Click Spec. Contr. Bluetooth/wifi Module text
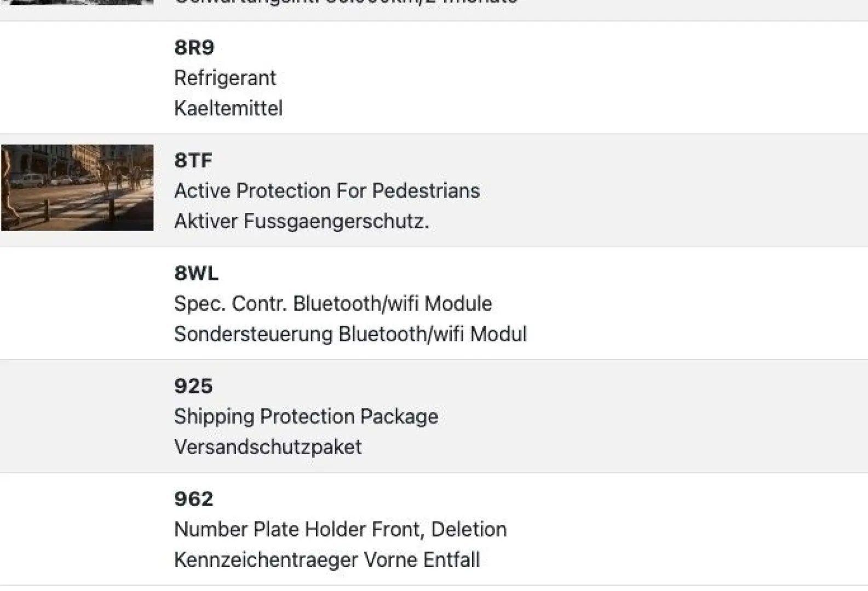 pyautogui.click(x=333, y=304)
